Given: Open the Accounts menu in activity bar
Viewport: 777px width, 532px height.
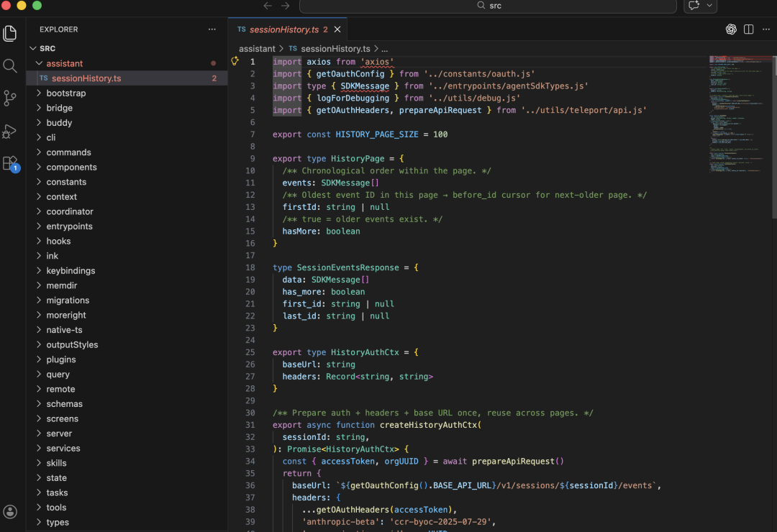Looking at the screenshot, I should [x=10, y=512].
